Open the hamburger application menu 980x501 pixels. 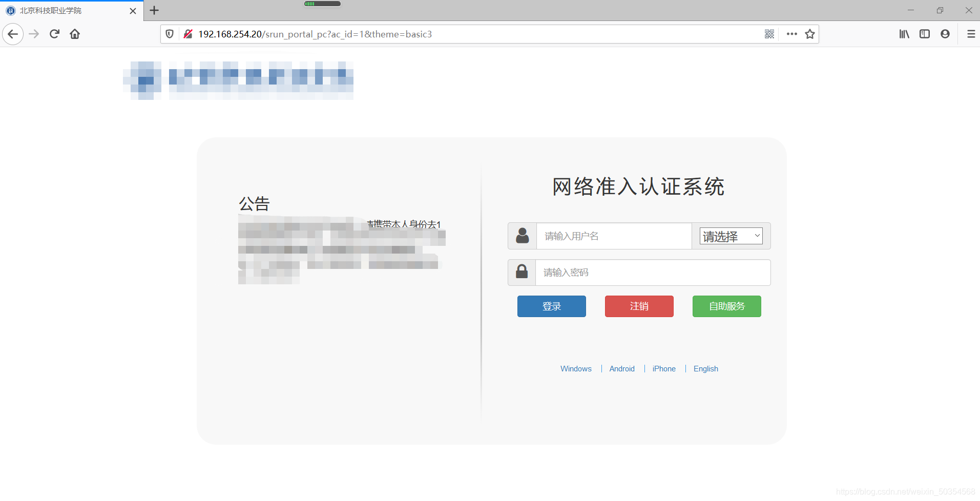point(971,34)
